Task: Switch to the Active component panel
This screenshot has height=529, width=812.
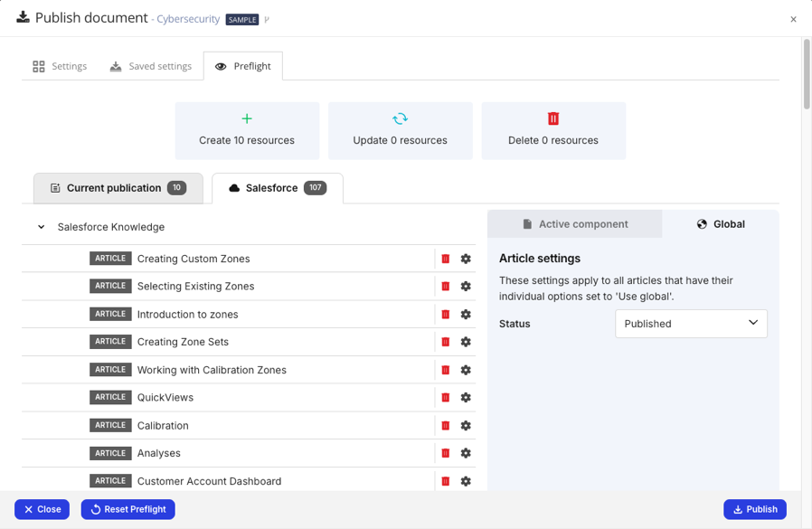Action: [x=574, y=223]
